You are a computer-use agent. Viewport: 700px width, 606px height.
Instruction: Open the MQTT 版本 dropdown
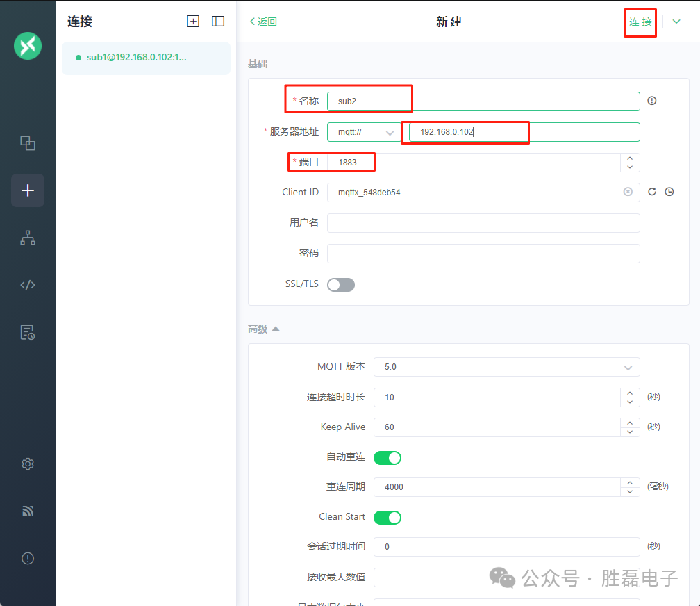(507, 367)
